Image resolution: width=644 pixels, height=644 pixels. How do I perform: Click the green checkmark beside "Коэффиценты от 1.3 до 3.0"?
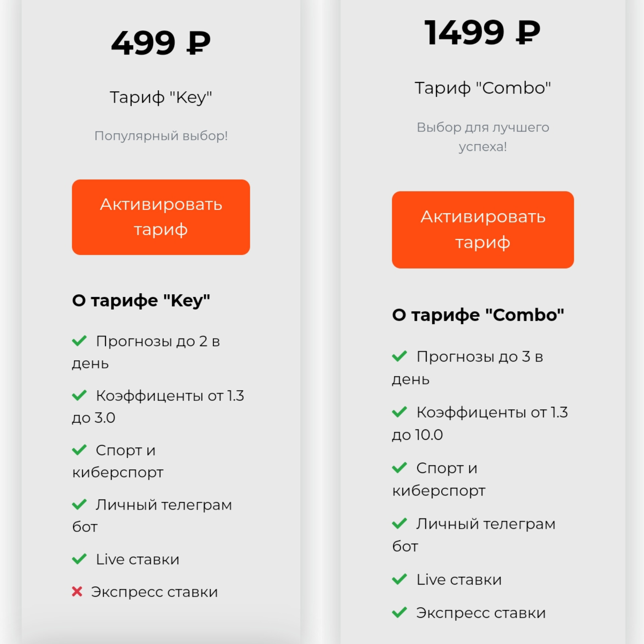pos(79,395)
